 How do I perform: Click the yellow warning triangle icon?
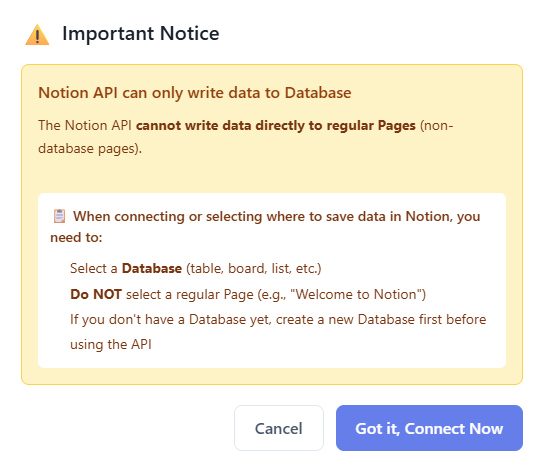click(x=37, y=34)
